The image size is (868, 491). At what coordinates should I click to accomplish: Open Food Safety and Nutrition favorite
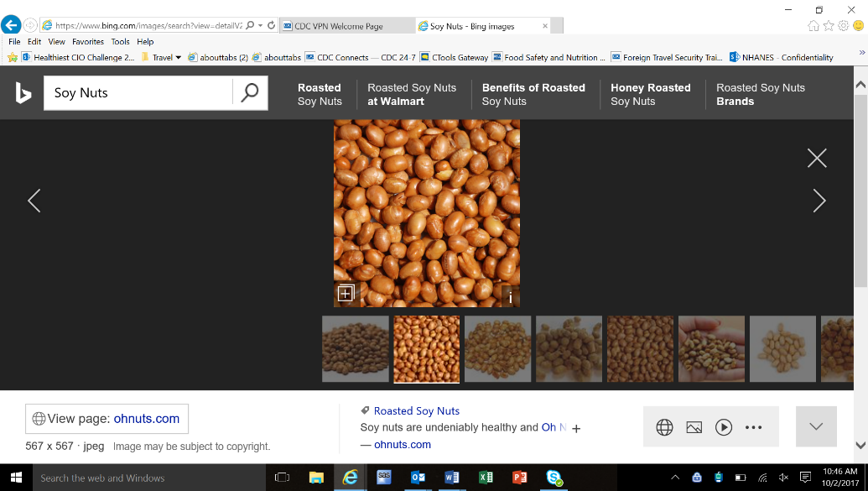[548, 57]
